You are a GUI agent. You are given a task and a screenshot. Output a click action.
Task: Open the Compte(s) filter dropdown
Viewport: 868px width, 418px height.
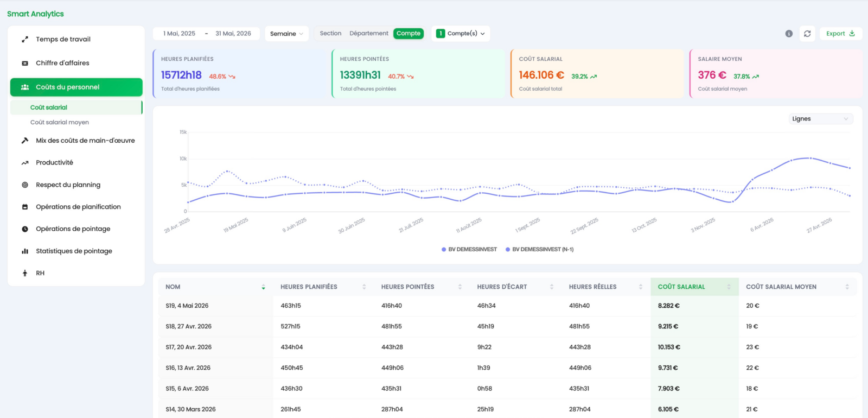(x=461, y=34)
